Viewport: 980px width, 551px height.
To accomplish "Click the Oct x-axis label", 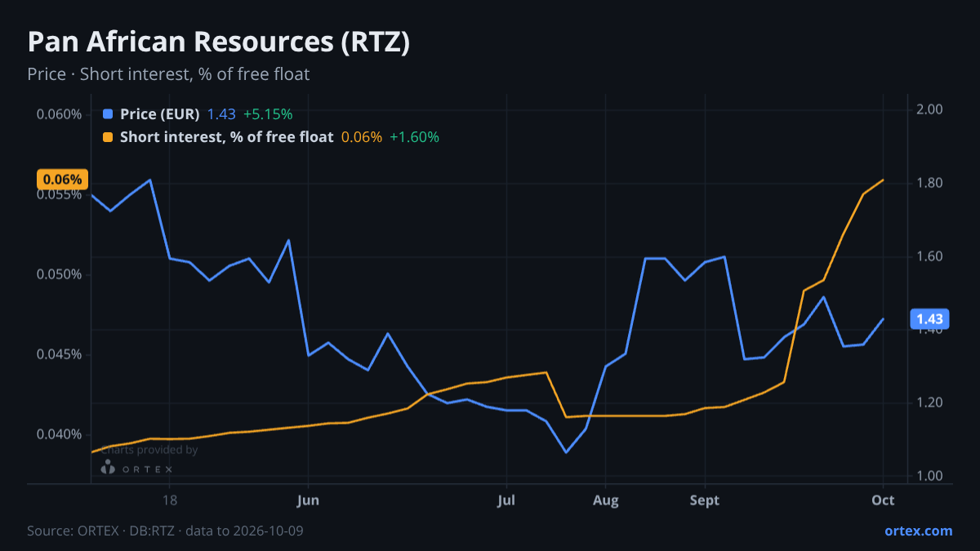I will coord(884,500).
